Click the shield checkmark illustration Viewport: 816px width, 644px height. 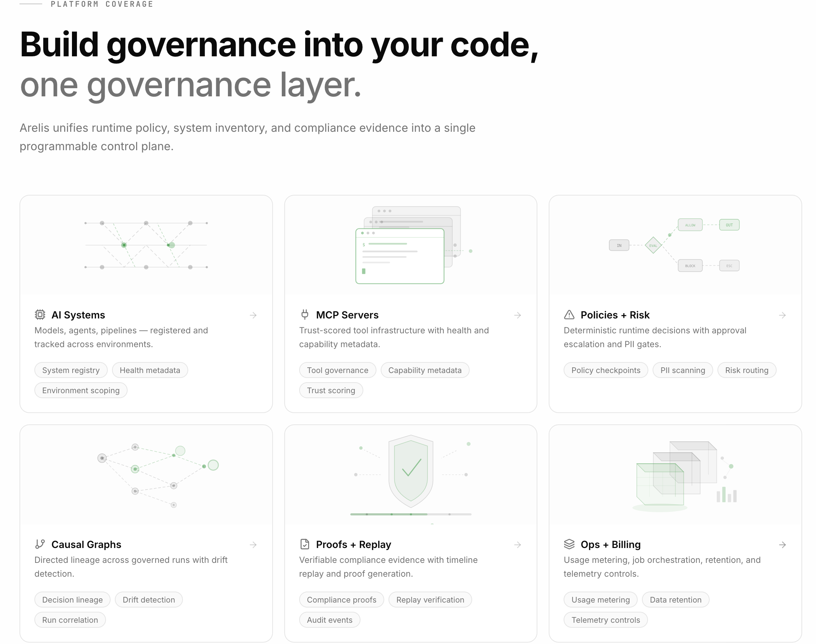click(x=411, y=471)
